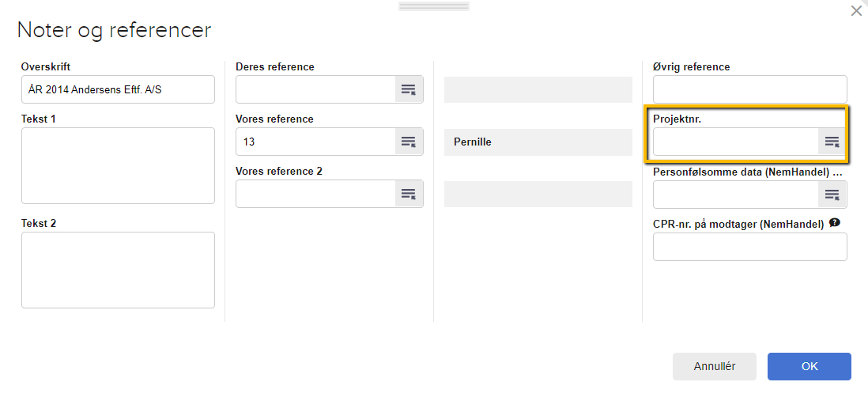Screen dimensions: 868x397
Task: Click the CPR-nr. på modtager input field
Action: [x=749, y=247]
